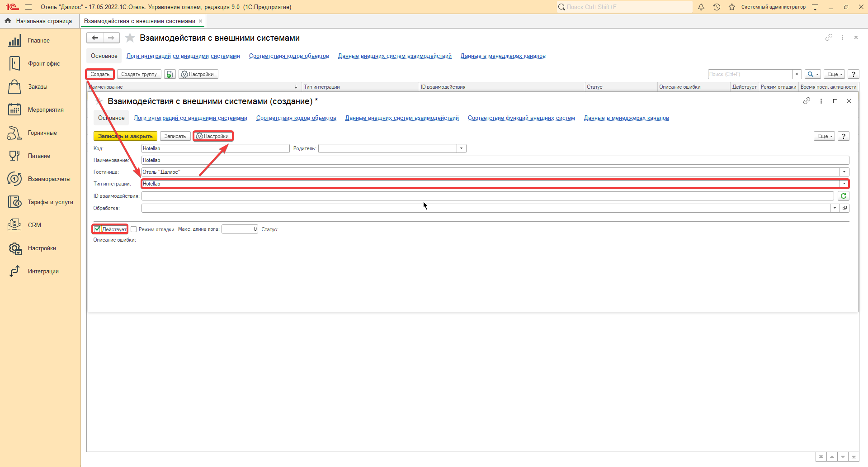The height and width of the screenshot is (467, 868).
Task: Select Взаимодействия с внешними системами tab
Action: 139,21
